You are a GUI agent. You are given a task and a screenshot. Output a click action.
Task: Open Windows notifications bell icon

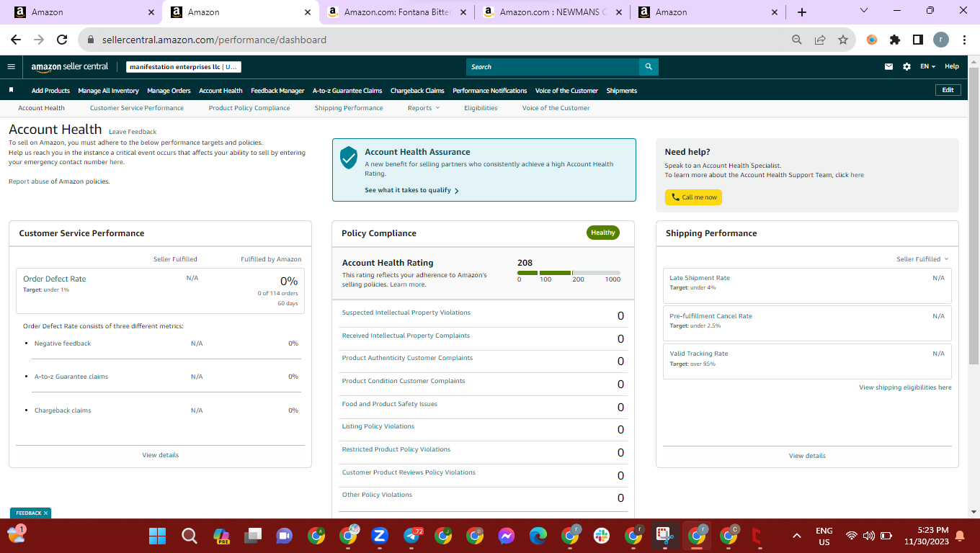[960, 536]
